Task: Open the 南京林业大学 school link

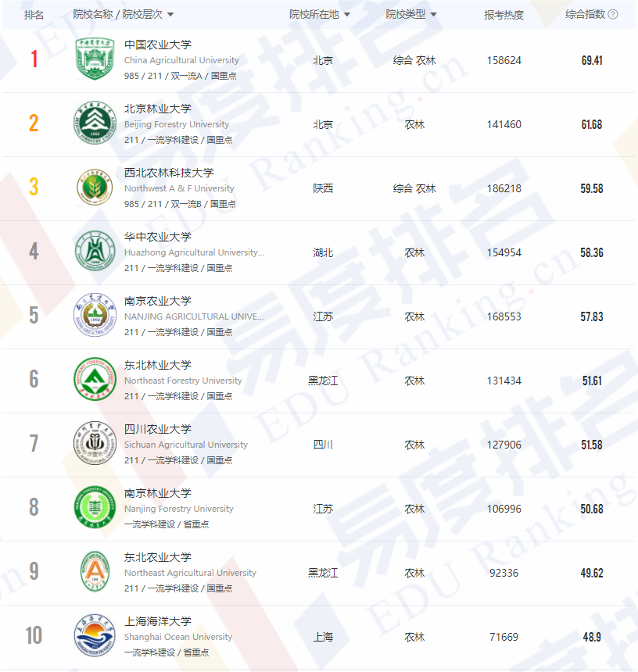Action: click(x=157, y=493)
